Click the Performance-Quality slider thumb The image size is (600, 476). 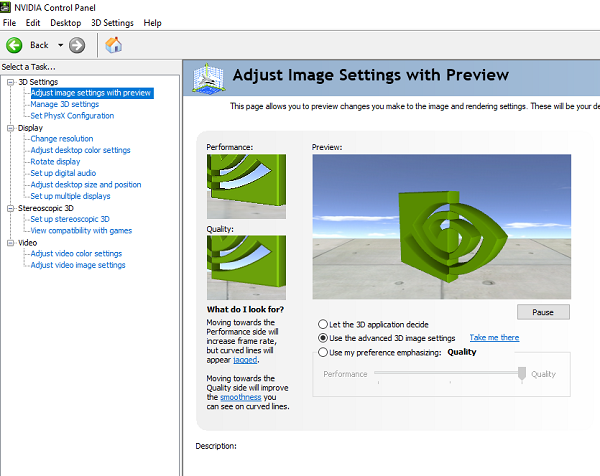click(522, 373)
